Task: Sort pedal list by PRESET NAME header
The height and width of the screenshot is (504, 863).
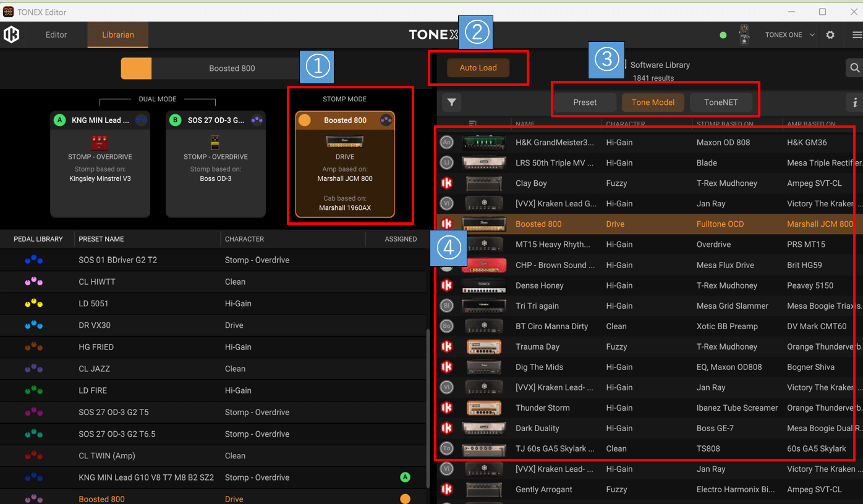Action: [x=101, y=239]
